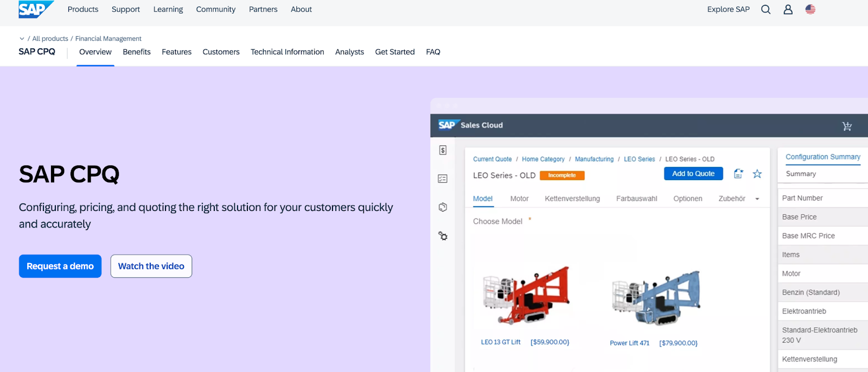
Task: Click Home Category breadcrumb
Action: point(543,159)
